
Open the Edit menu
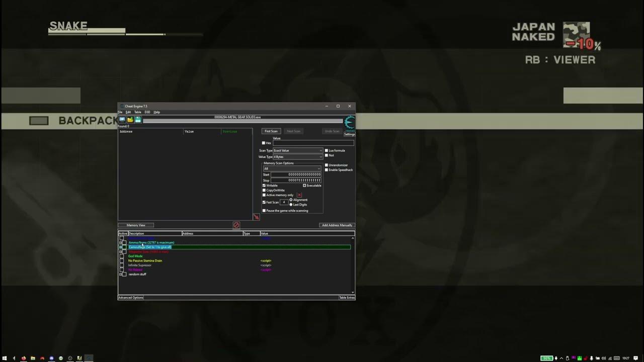coord(128,112)
